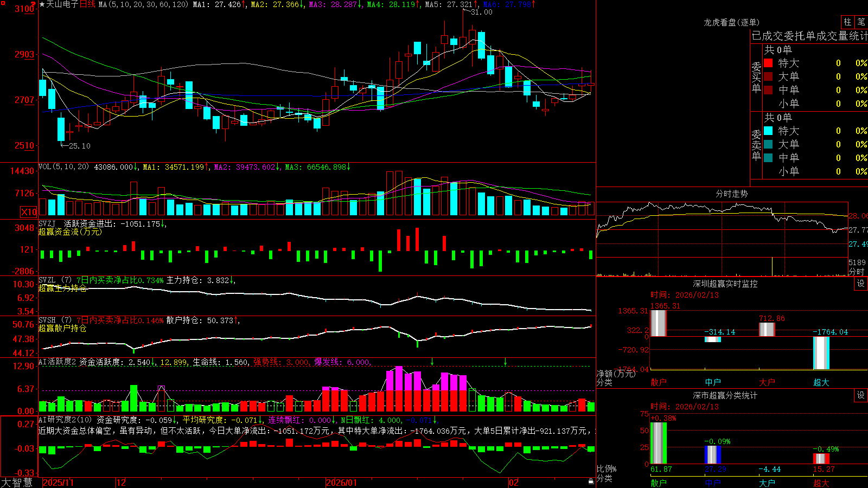
Task: Click the SVSH (7) indicator name
Action: click(x=55, y=320)
